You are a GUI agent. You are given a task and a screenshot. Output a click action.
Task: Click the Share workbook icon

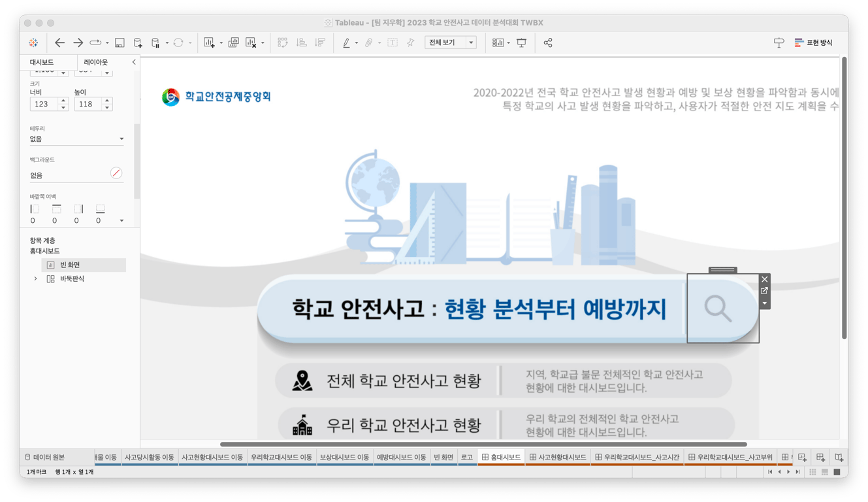pos(548,42)
